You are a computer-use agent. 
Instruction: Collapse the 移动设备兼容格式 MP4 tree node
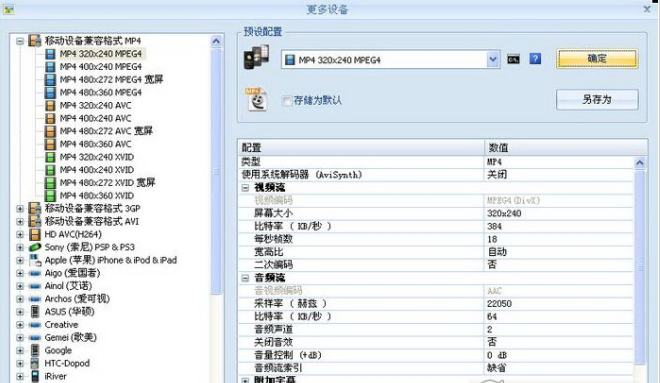[20, 41]
